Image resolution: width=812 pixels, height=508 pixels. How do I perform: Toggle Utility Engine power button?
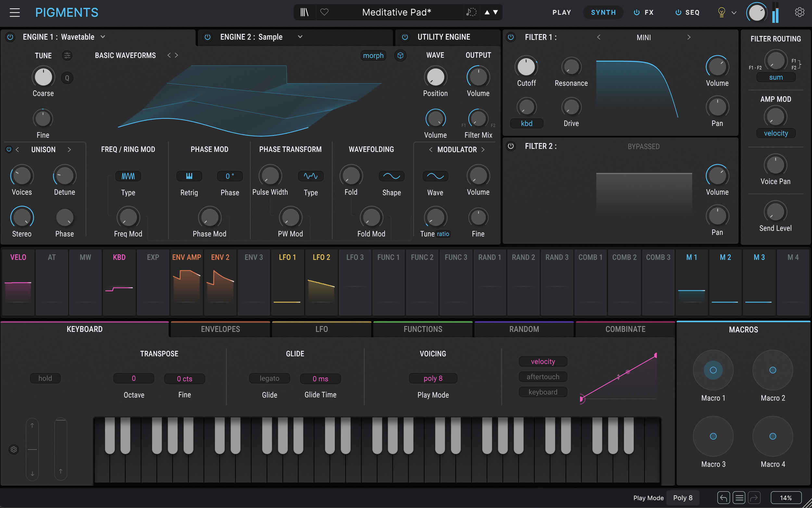click(x=405, y=37)
